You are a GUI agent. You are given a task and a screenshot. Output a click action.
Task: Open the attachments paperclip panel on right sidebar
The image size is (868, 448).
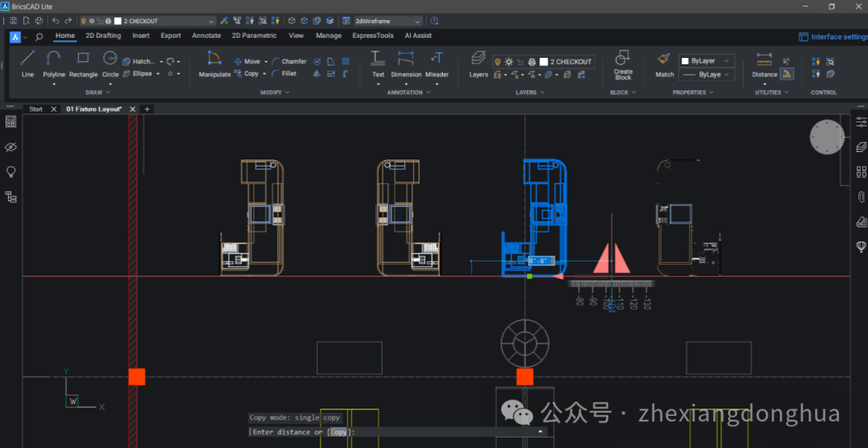tap(861, 196)
